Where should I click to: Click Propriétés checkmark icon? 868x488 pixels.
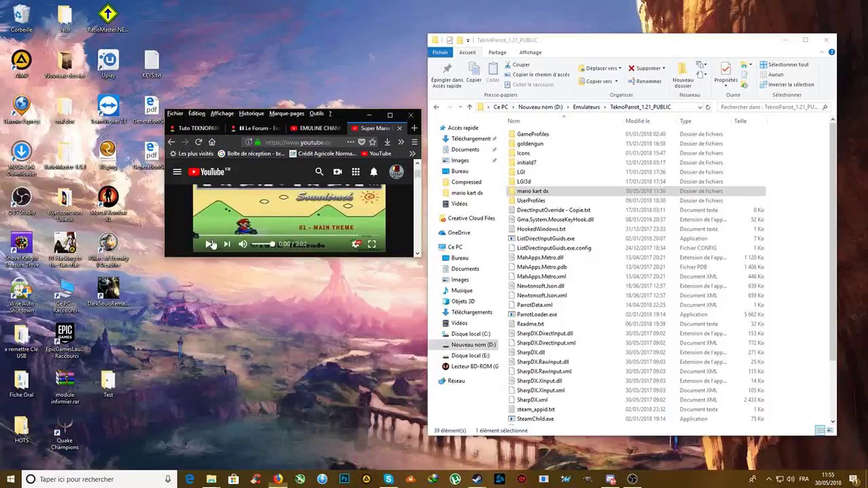pyautogui.click(x=726, y=69)
